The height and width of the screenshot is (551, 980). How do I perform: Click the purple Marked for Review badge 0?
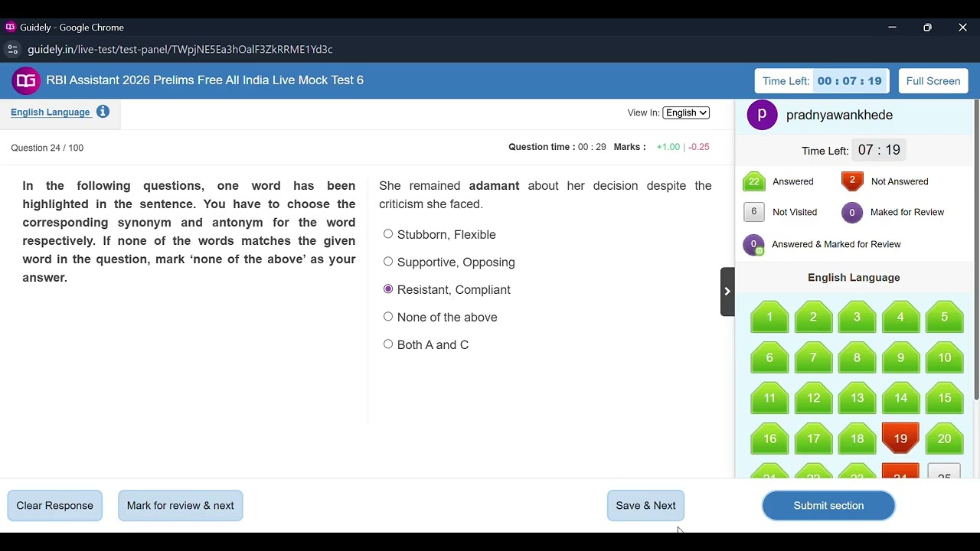[852, 213]
